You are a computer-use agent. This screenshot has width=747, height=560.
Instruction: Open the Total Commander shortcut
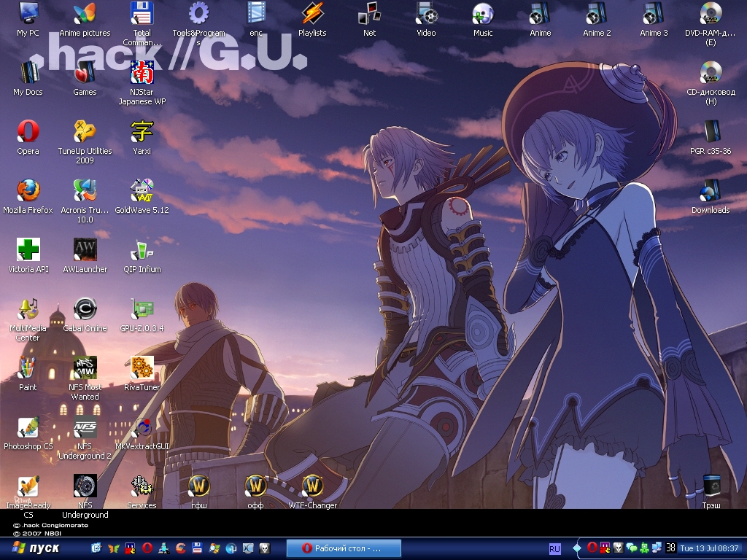(142, 14)
